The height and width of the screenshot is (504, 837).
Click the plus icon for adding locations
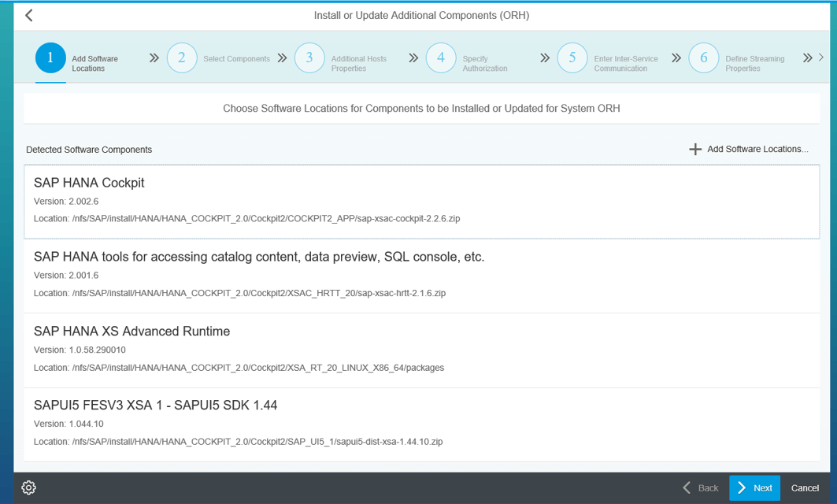[x=695, y=150]
